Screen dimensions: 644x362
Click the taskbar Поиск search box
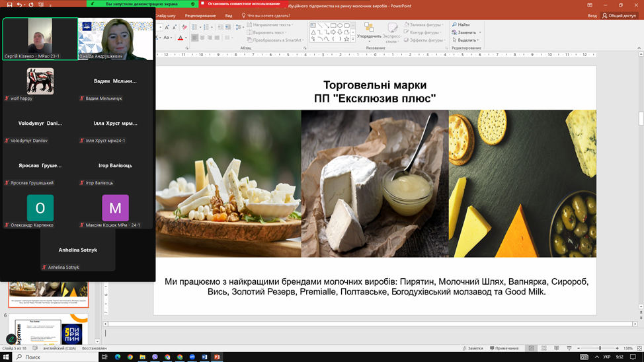56,357
